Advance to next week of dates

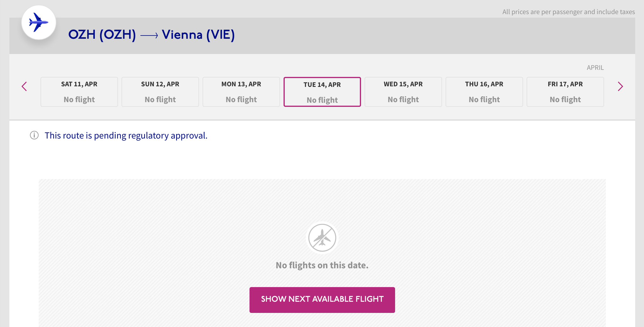point(620,87)
